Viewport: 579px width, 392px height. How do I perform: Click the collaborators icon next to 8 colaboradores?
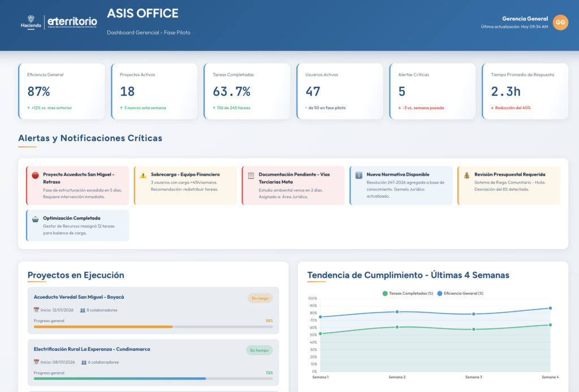[x=83, y=310]
